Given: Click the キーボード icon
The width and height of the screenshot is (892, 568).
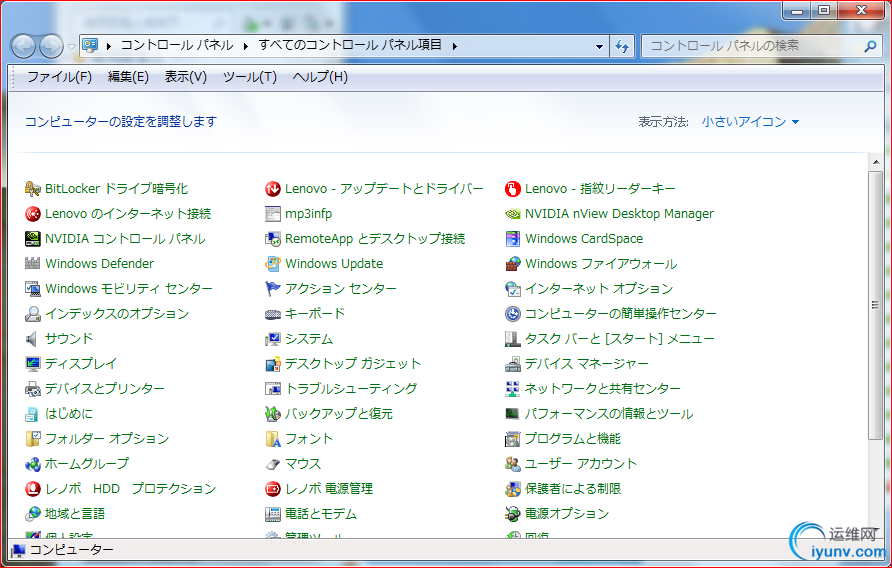Looking at the screenshot, I should [x=273, y=314].
